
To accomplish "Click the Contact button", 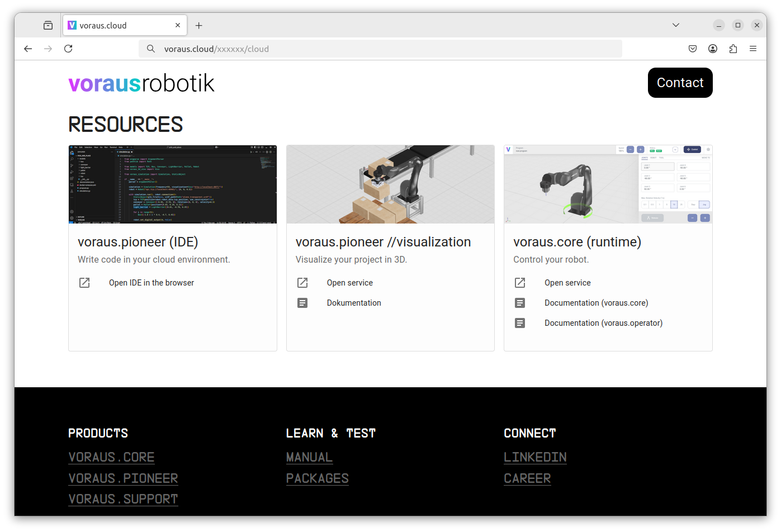I will [x=680, y=83].
